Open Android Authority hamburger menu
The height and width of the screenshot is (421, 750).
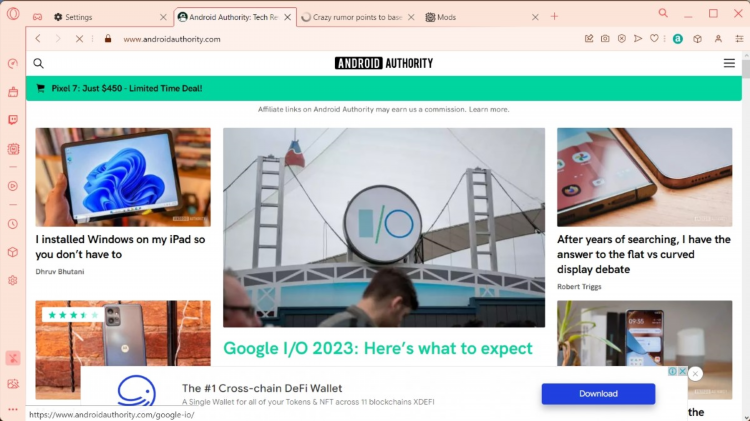click(729, 63)
